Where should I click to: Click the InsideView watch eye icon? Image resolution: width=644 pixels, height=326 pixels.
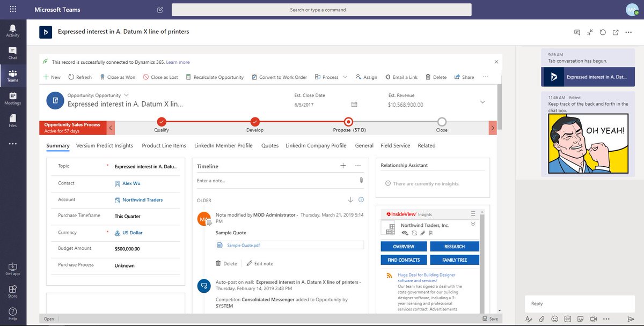(x=405, y=233)
